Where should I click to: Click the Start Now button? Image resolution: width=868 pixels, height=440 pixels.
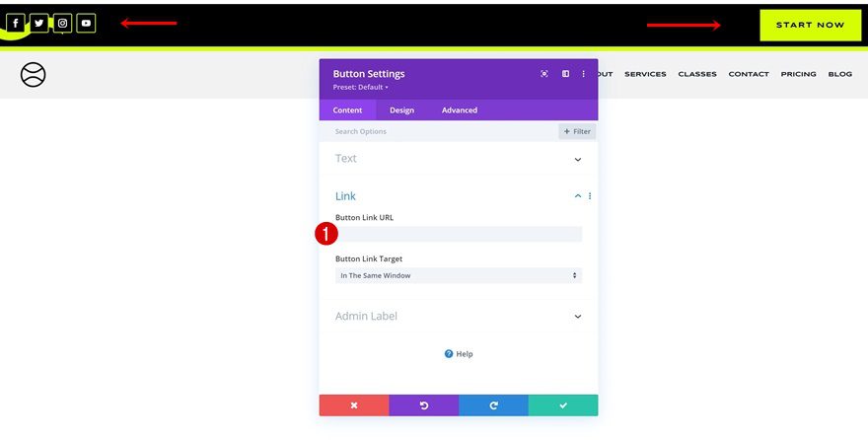coord(810,25)
